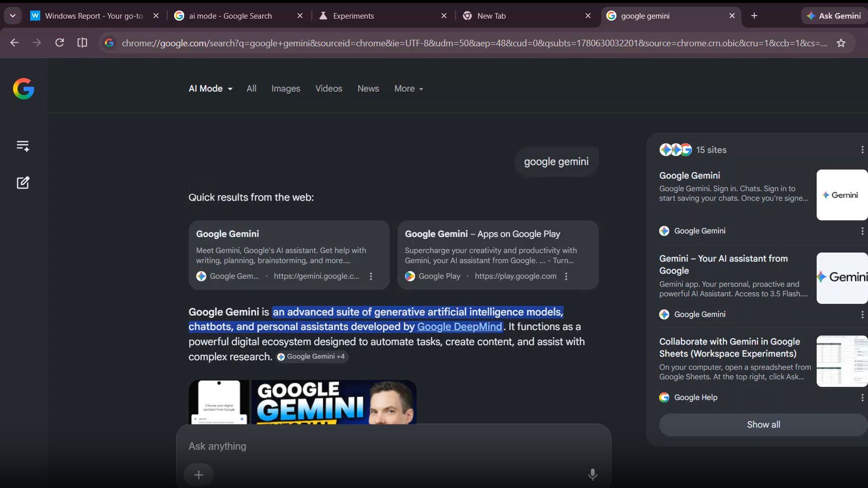Close the New Tab tab
This screenshot has height=488, width=868.
pos(588,16)
